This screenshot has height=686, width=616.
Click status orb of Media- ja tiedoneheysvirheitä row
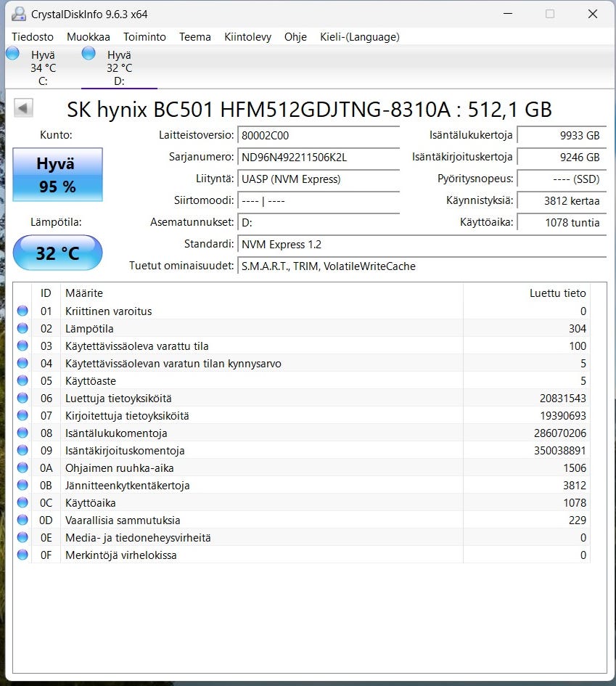[22, 537]
